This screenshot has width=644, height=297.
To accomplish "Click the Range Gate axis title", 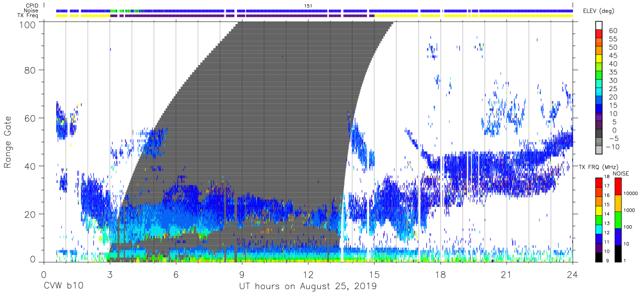I will click(x=8, y=141).
